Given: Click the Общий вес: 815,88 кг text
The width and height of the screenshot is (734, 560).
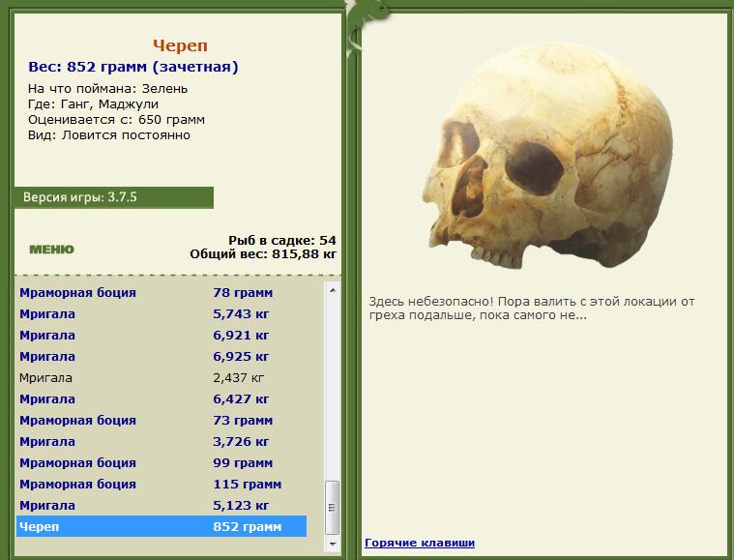Looking at the screenshot, I should coord(263,254).
